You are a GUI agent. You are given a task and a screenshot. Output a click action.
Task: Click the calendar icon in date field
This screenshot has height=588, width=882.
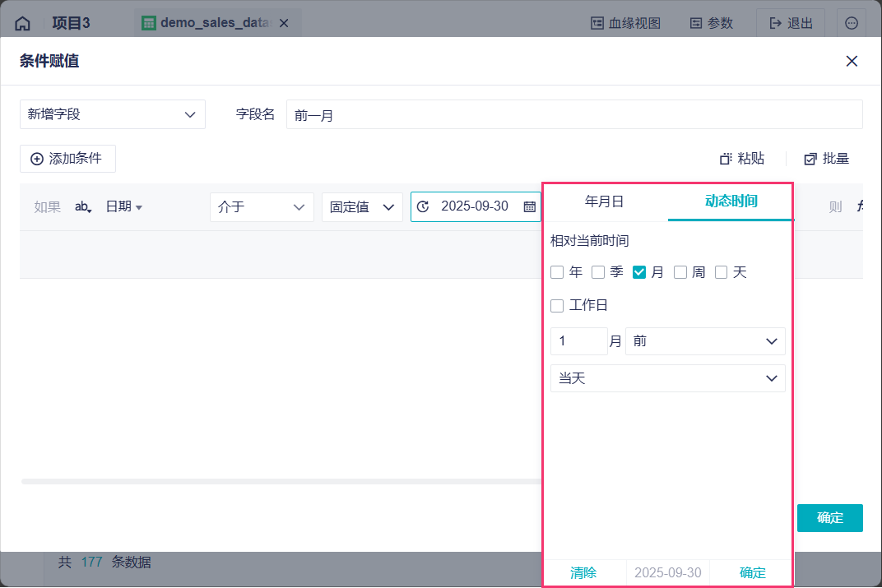pos(529,206)
